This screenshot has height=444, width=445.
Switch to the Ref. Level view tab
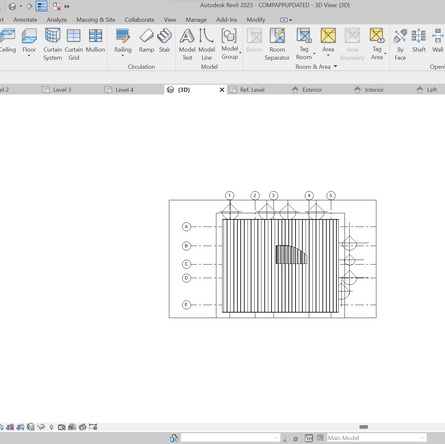coord(252,90)
